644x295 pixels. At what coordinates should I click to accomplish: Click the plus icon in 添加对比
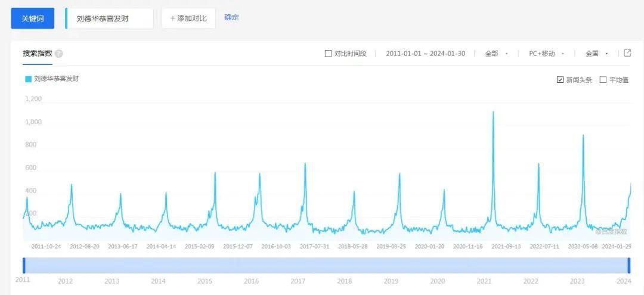pyautogui.click(x=173, y=18)
